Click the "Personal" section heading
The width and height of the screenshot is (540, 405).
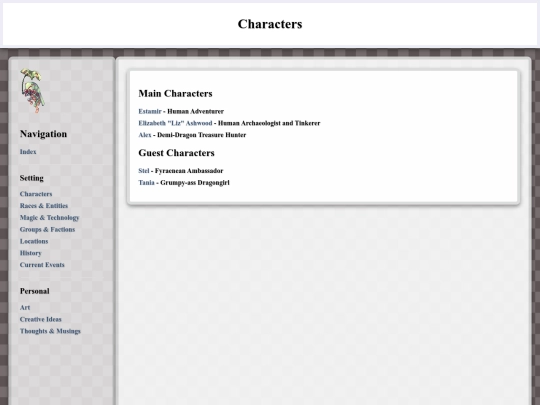tap(34, 291)
